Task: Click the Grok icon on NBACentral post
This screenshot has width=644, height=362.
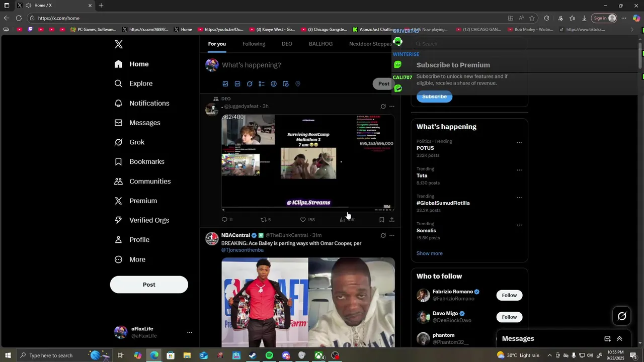Action: tap(383, 235)
